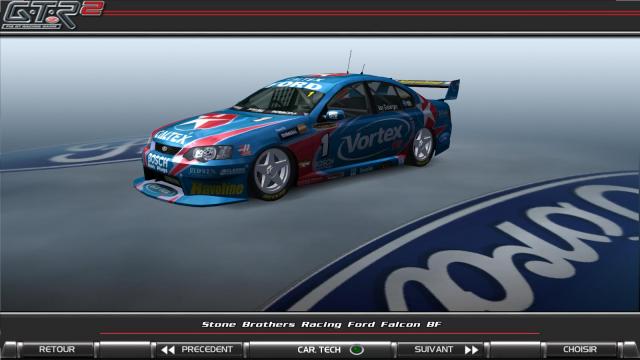Screen dimensions: 640x360
Task: Click the Havoline decal on front bumper
Action: click(x=217, y=189)
